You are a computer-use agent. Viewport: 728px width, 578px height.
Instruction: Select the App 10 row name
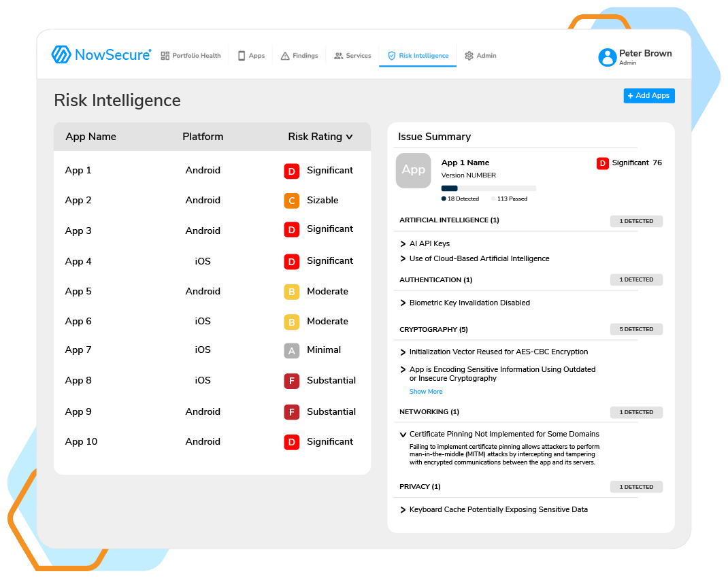(81, 442)
